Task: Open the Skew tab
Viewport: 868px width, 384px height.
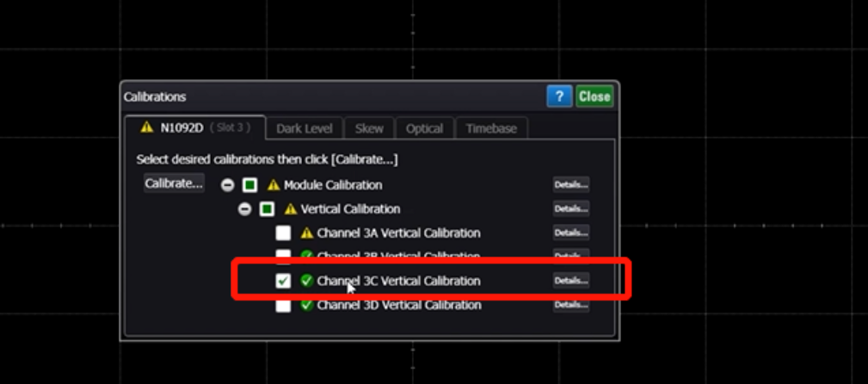Action: click(369, 128)
